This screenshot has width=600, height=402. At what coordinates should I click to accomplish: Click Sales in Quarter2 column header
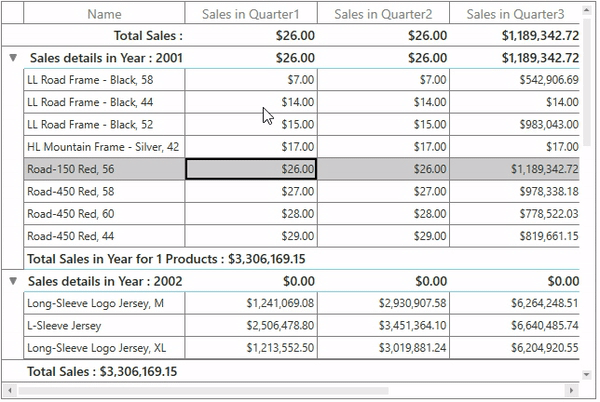tap(383, 14)
